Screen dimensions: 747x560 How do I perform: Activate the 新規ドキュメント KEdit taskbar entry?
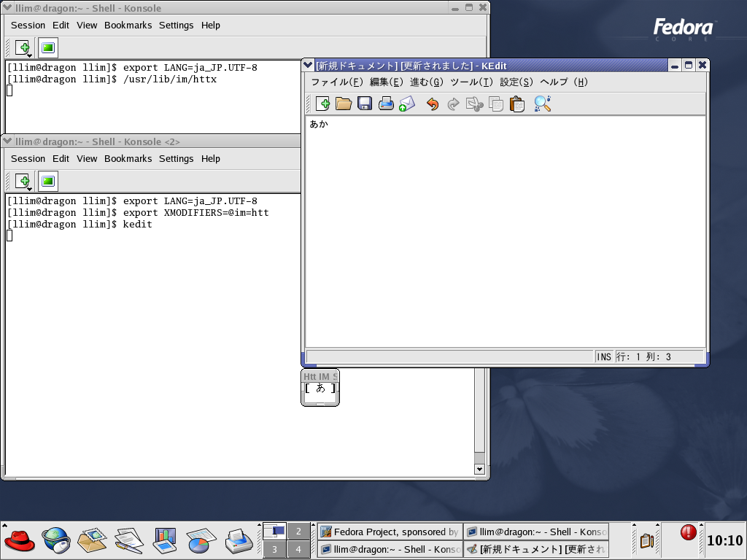click(x=536, y=549)
